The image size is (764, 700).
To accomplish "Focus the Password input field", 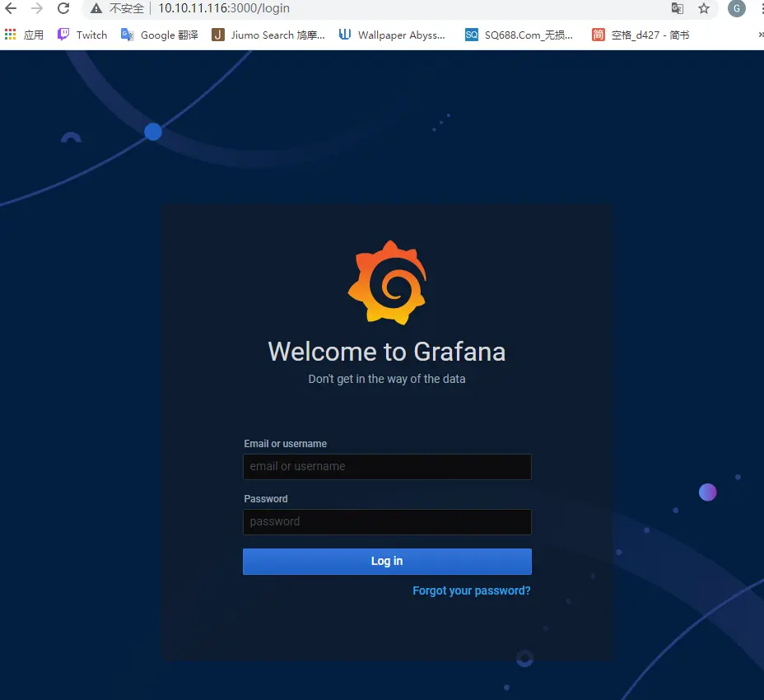I will tap(387, 522).
